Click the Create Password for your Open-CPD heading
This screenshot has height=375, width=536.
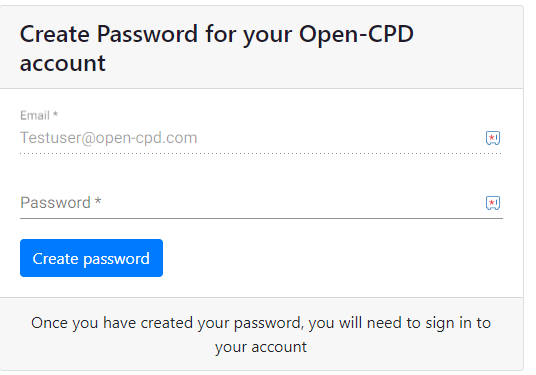[217, 48]
